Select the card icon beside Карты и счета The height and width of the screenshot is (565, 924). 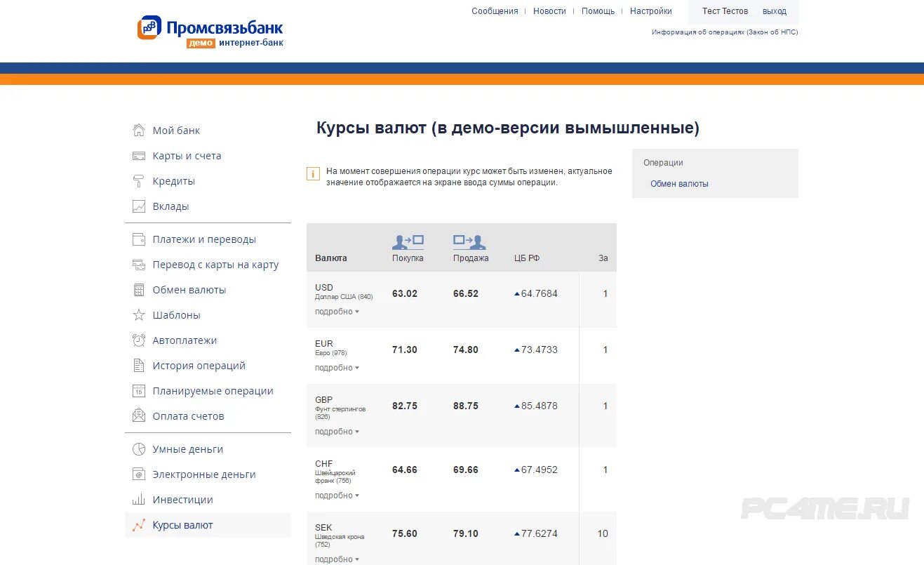[x=139, y=156]
